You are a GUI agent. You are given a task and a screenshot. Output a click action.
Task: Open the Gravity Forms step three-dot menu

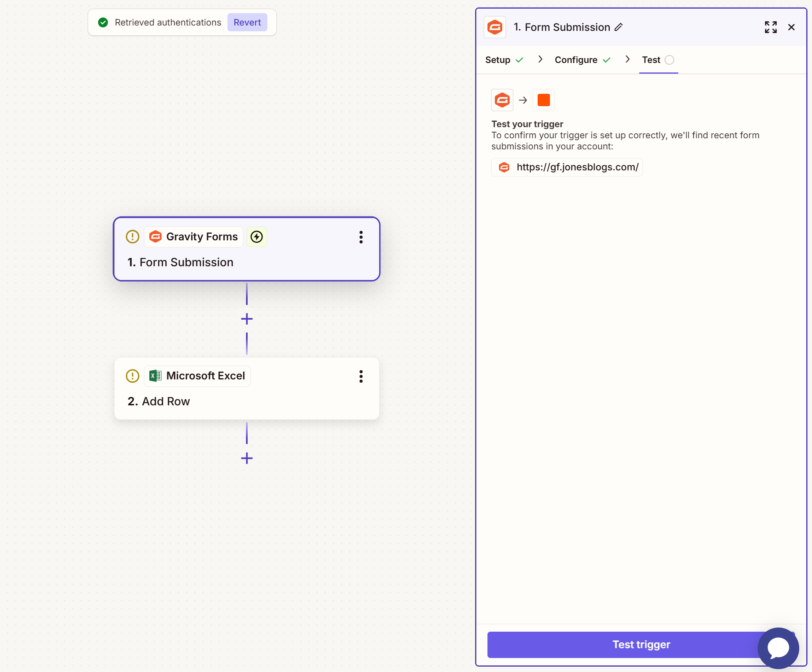pos(361,237)
